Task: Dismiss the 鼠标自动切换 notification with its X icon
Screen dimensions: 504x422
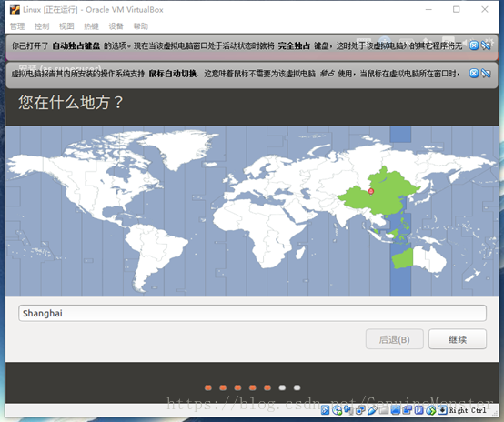Action: coord(474,74)
